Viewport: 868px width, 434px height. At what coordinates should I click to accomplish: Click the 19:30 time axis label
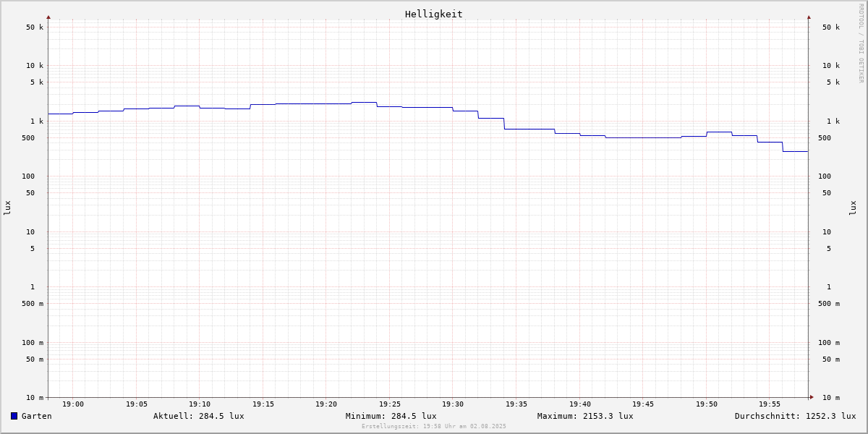[x=453, y=404]
